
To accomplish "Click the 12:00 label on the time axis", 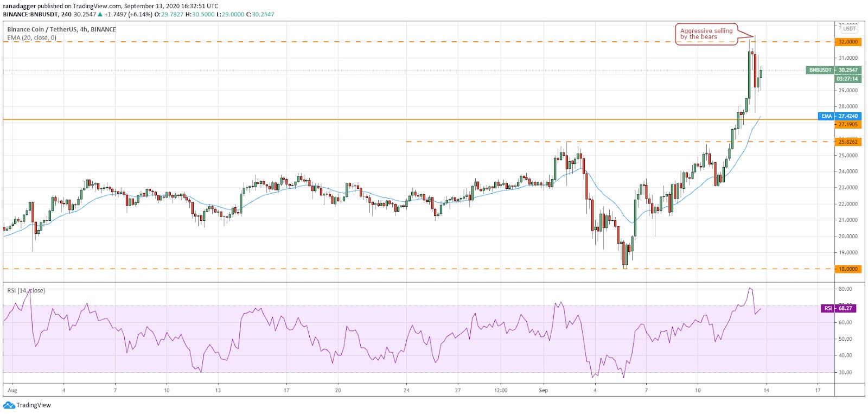I will [x=500, y=390].
